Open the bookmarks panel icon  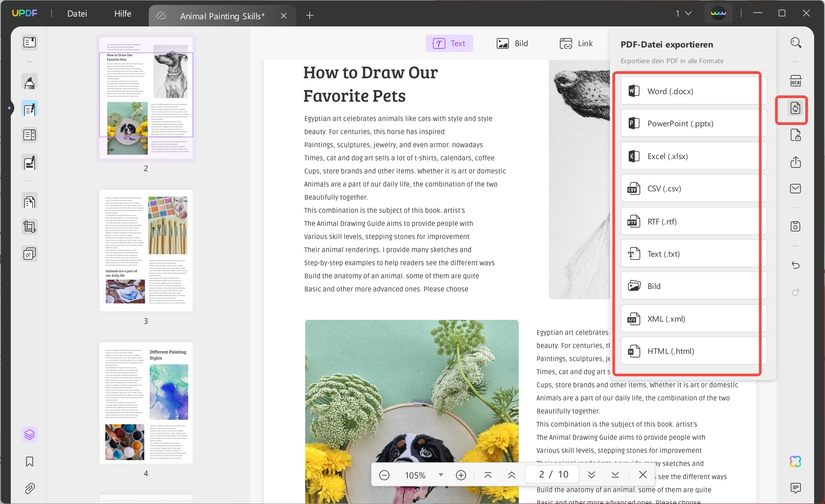[30, 461]
